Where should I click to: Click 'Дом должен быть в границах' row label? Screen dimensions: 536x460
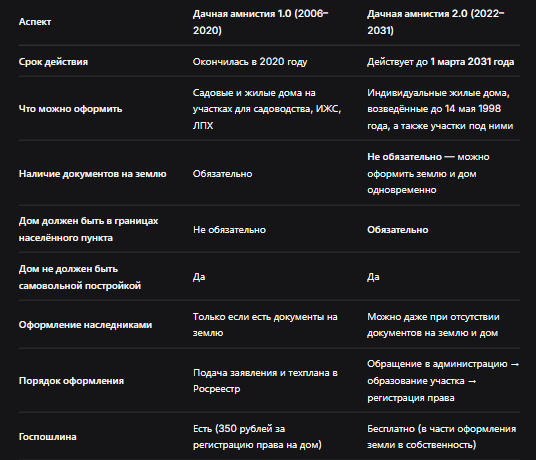pyautogui.click(x=89, y=229)
